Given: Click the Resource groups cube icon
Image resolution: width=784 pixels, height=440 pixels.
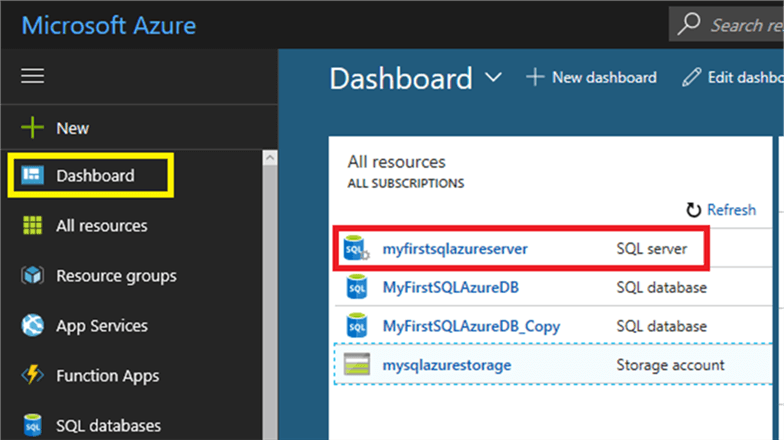Looking at the screenshot, I should (x=33, y=276).
